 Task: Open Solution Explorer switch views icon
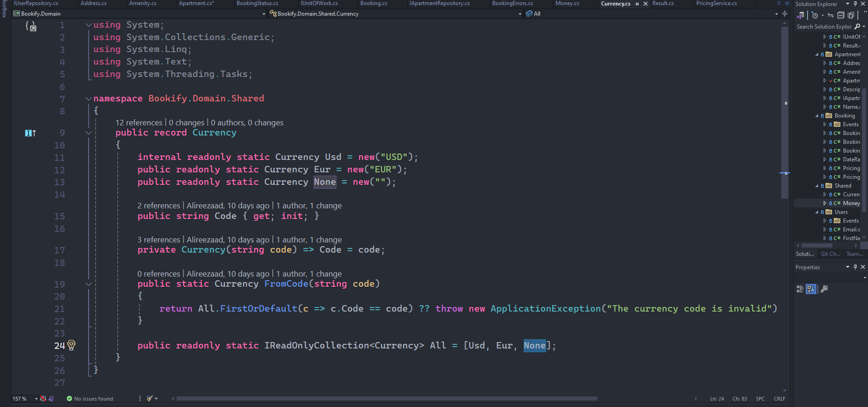[x=801, y=15]
